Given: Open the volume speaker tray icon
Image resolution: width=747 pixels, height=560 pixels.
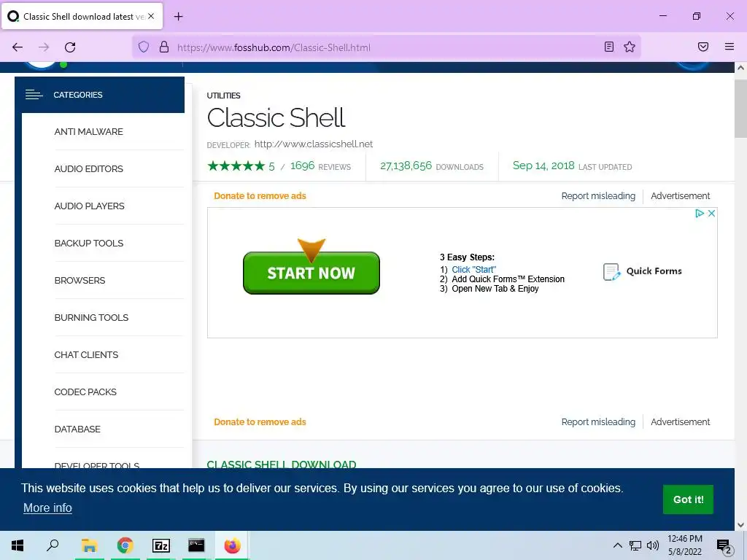Looking at the screenshot, I should pyautogui.click(x=653, y=545).
